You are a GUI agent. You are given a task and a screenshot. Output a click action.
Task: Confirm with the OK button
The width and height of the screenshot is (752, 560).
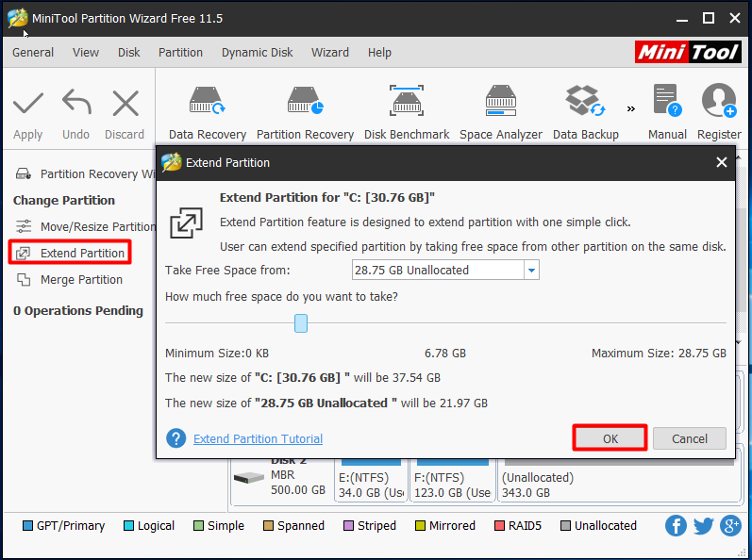pyautogui.click(x=610, y=438)
